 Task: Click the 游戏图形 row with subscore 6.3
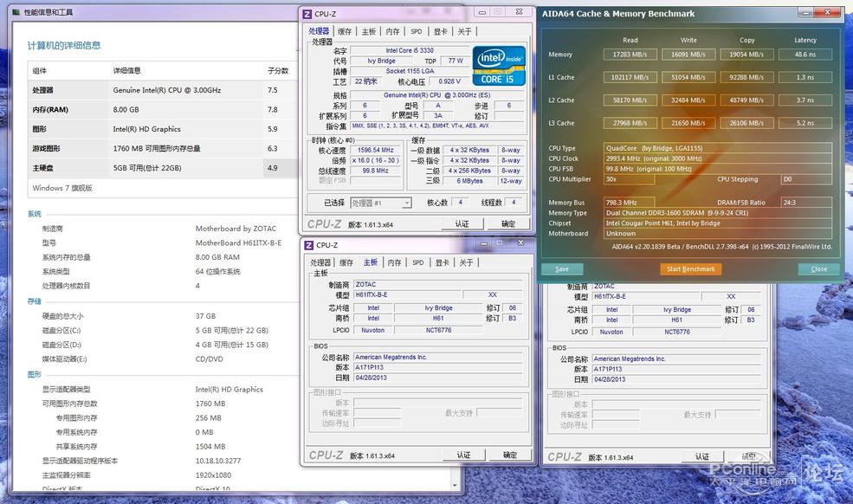162,149
